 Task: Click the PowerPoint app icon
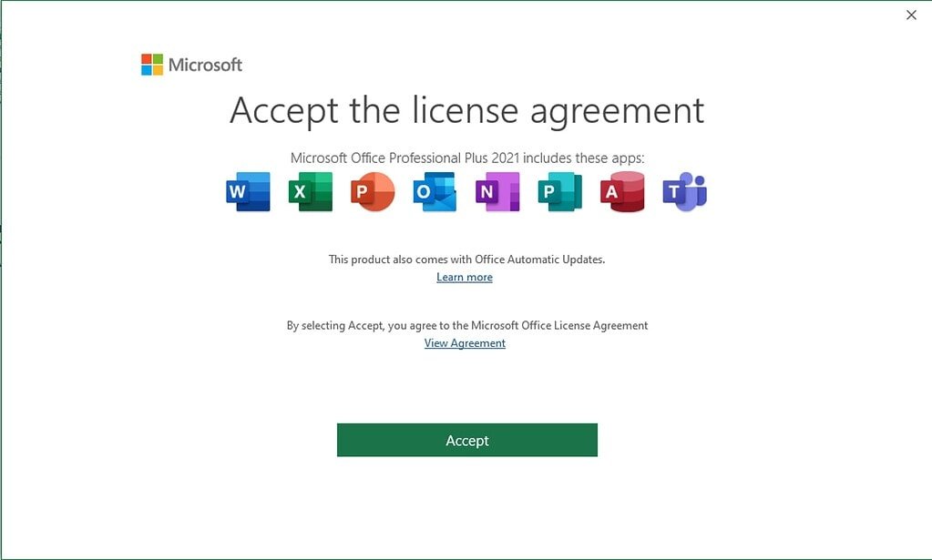[x=373, y=191]
